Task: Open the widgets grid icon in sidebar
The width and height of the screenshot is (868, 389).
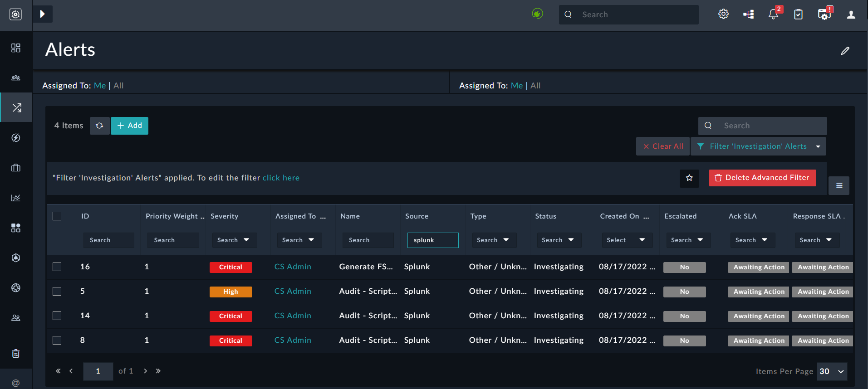Action: [16, 228]
